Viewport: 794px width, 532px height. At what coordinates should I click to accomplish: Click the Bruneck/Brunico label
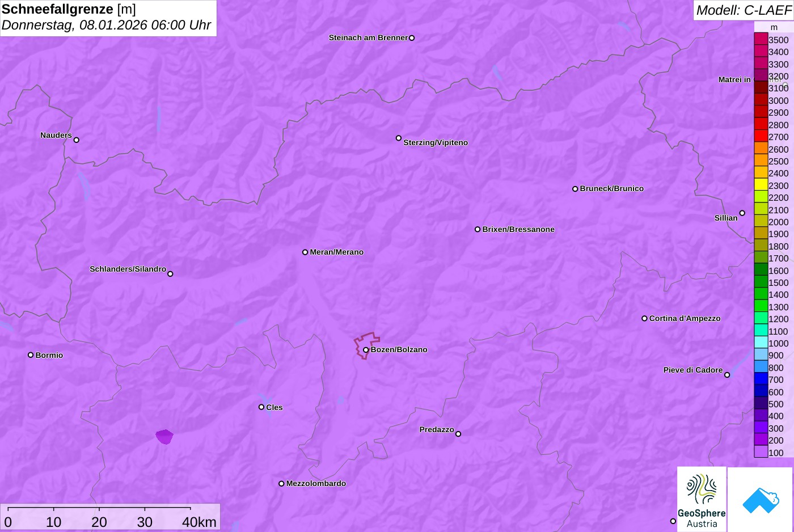(x=612, y=189)
